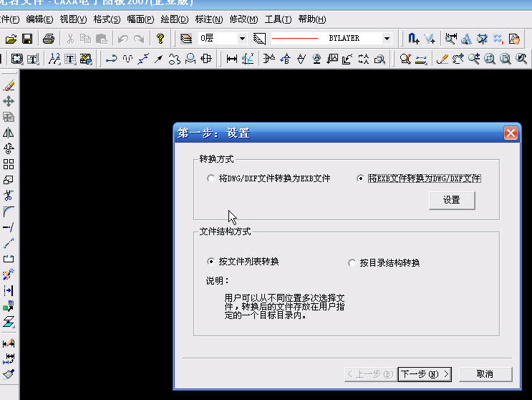
Task: Click the zoom all magnifier icon
Action: (506, 59)
